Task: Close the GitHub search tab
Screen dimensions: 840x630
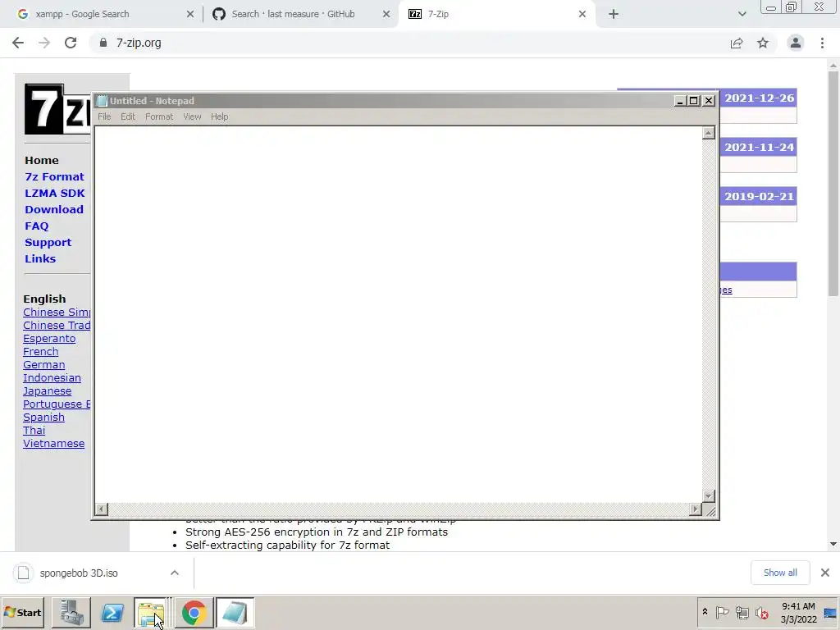Action: 386,14
